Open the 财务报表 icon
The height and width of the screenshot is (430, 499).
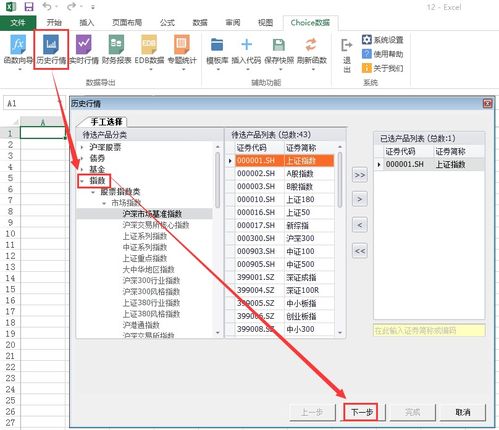tap(116, 44)
